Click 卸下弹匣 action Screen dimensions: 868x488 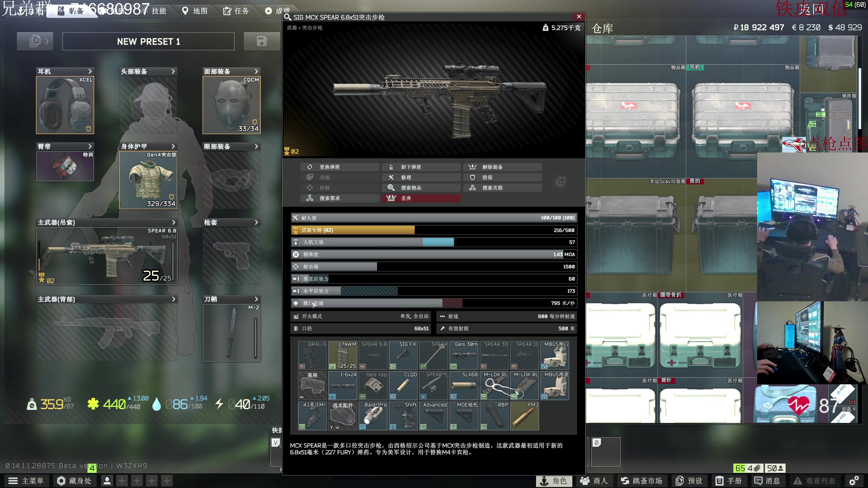pyautogui.click(x=421, y=167)
